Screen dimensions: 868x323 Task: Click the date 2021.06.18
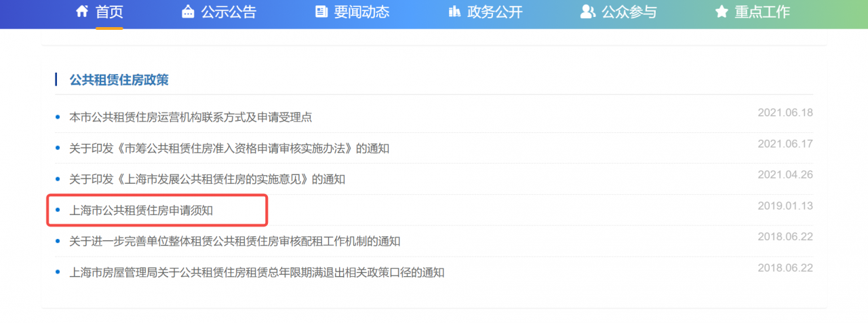tap(785, 113)
